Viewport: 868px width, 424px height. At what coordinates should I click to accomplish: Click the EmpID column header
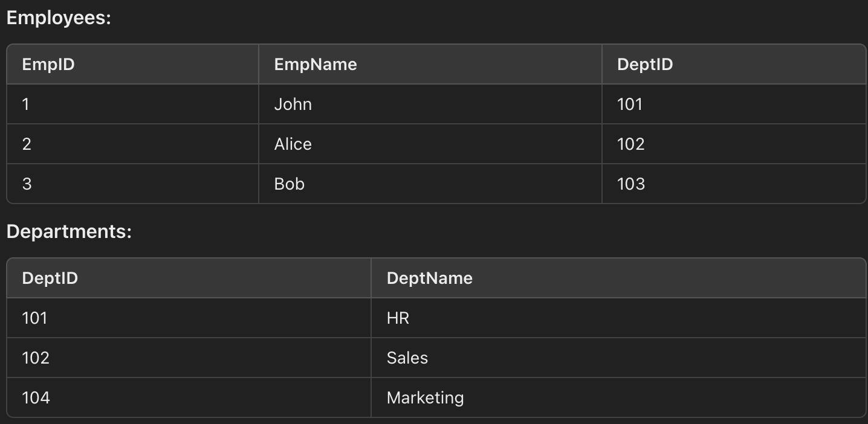point(48,65)
